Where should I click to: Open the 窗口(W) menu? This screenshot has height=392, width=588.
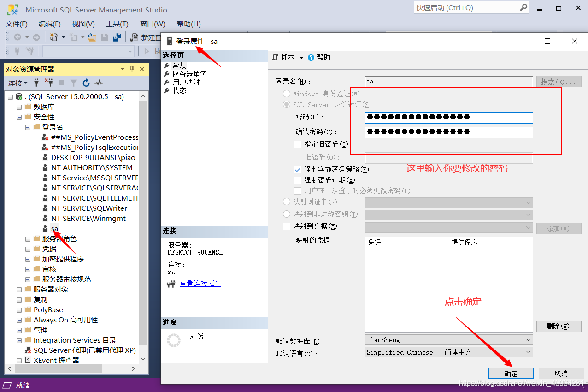(153, 24)
